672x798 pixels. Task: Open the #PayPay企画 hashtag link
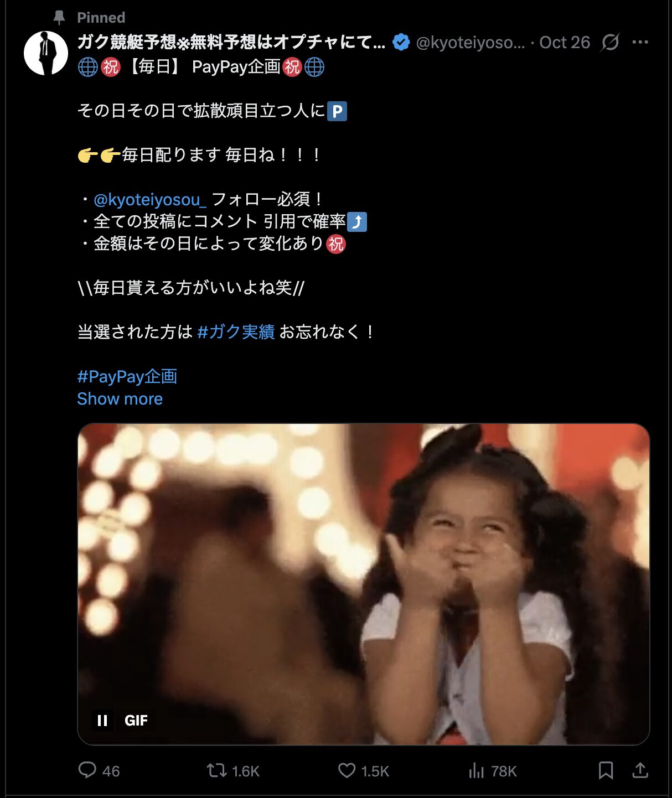(x=127, y=376)
